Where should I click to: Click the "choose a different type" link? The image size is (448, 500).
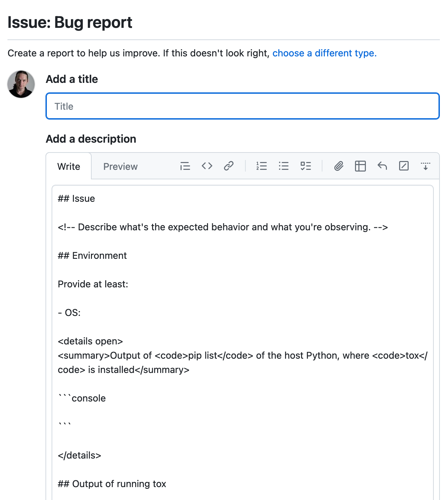click(x=324, y=53)
